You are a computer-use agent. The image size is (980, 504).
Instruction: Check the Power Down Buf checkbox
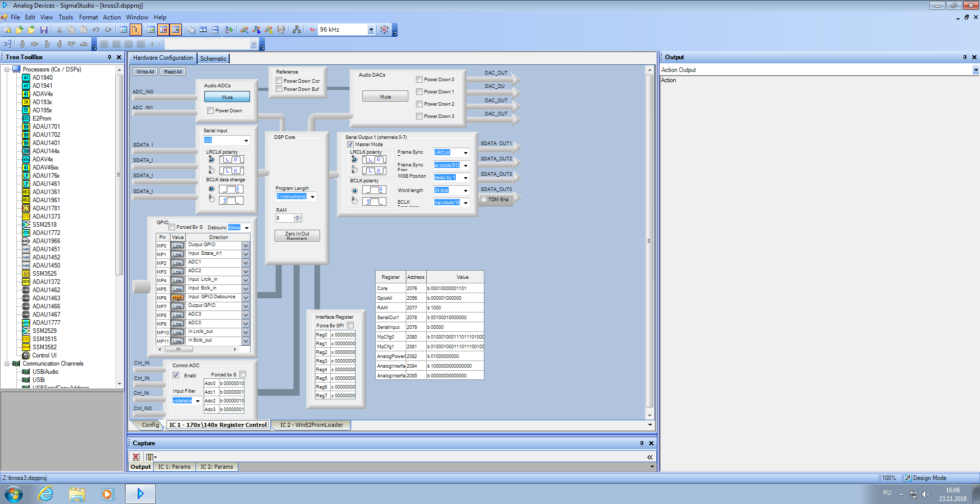[x=279, y=89]
